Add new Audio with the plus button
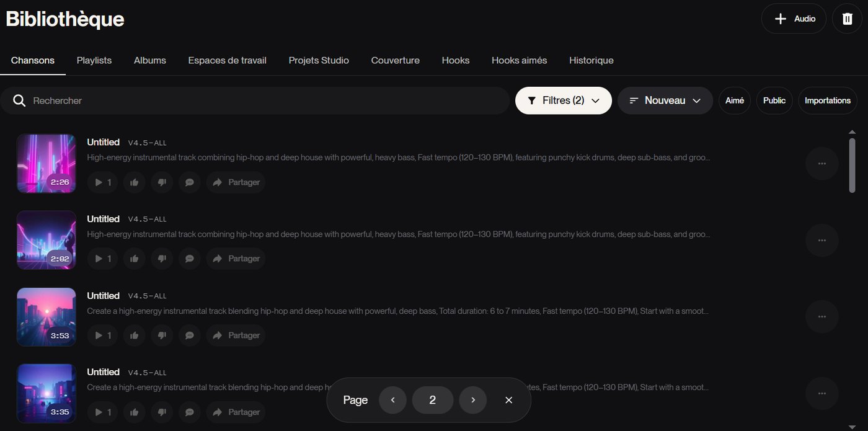 coord(794,19)
